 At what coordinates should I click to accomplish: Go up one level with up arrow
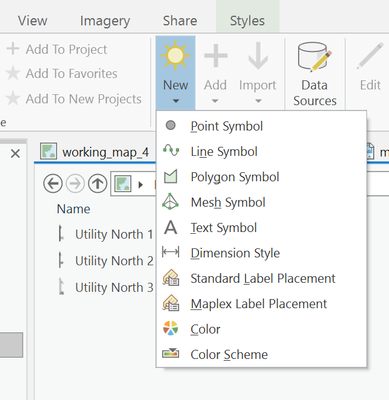(x=97, y=183)
